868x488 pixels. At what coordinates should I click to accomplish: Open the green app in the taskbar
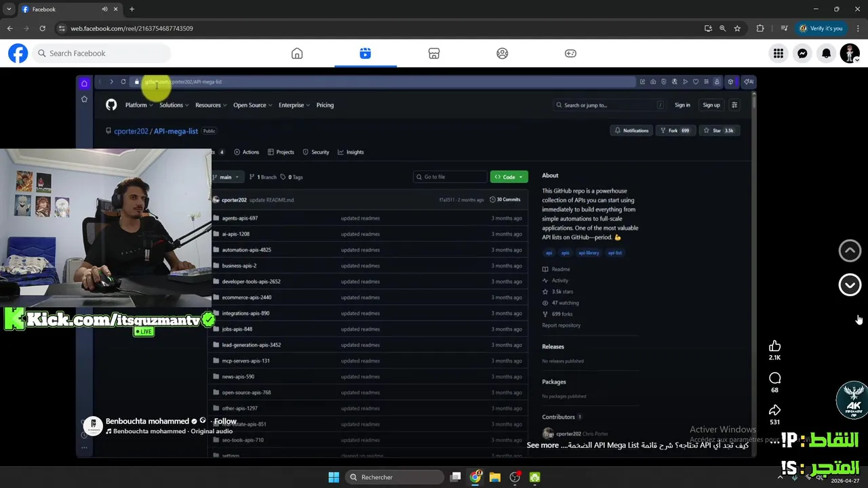pyautogui.click(x=535, y=477)
